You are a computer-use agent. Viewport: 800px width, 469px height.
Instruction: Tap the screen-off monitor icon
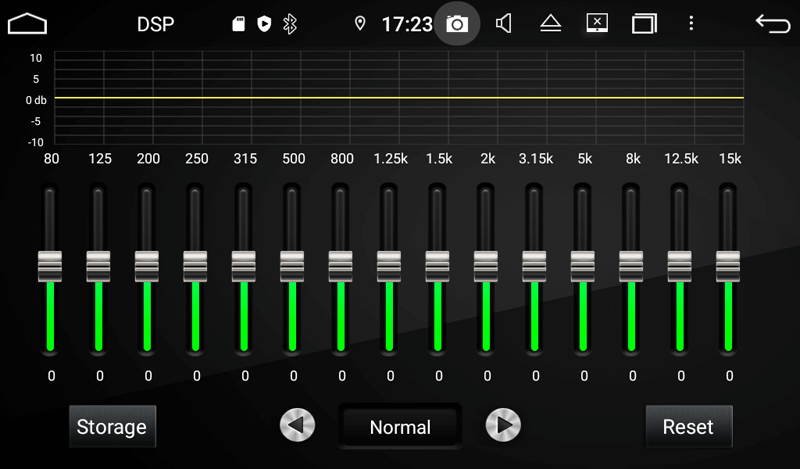click(597, 23)
